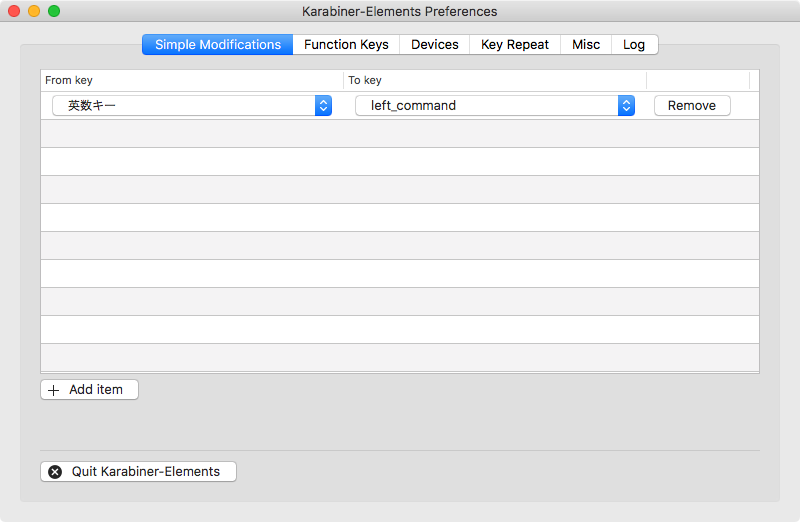Click the From key column header

click(192, 81)
